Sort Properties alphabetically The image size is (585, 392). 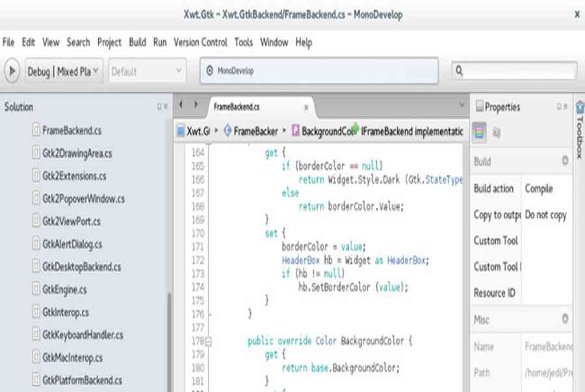(497, 132)
